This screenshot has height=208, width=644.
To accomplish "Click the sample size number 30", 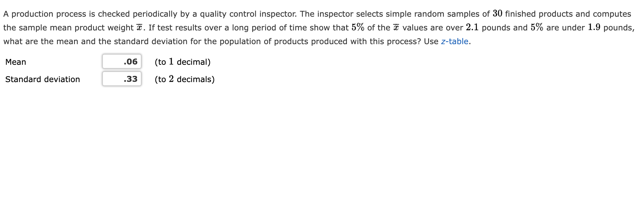I will pos(497,14).
